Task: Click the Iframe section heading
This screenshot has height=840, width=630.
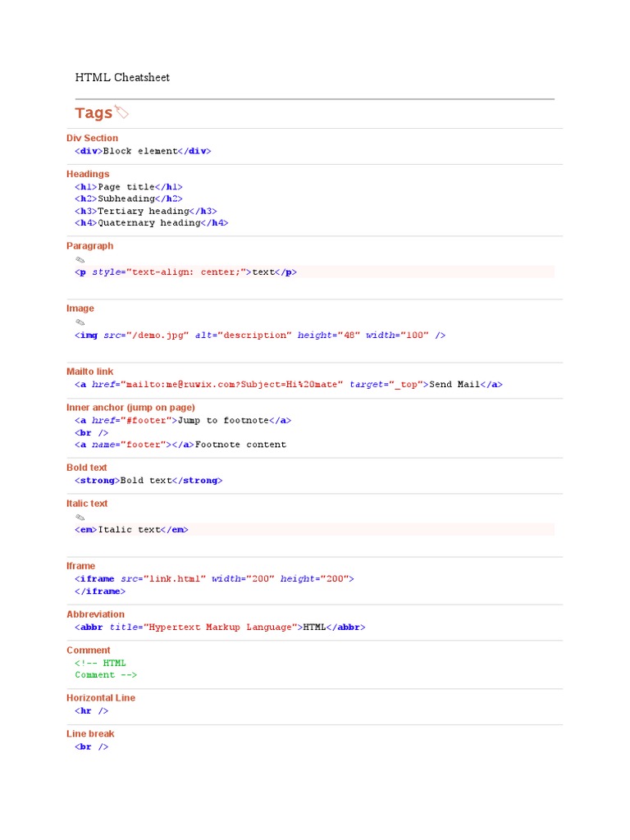Action: (x=81, y=566)
